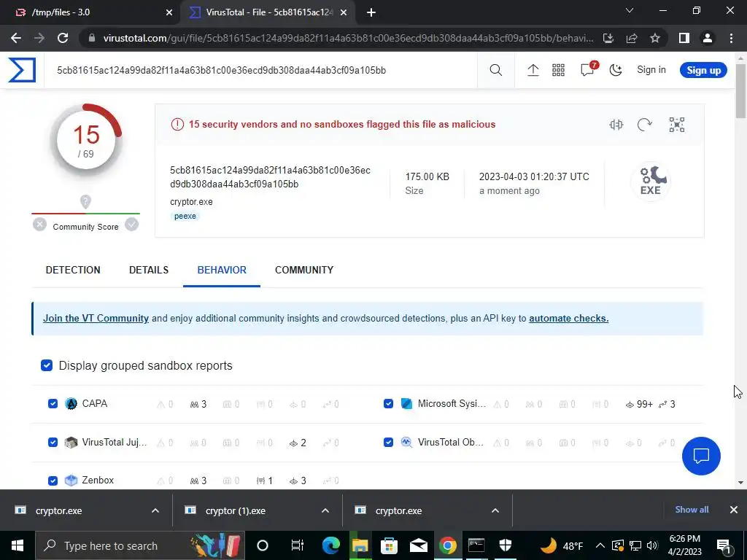
Task: Expand options for third cryptor.exe download
Action: tap(495, 510)
